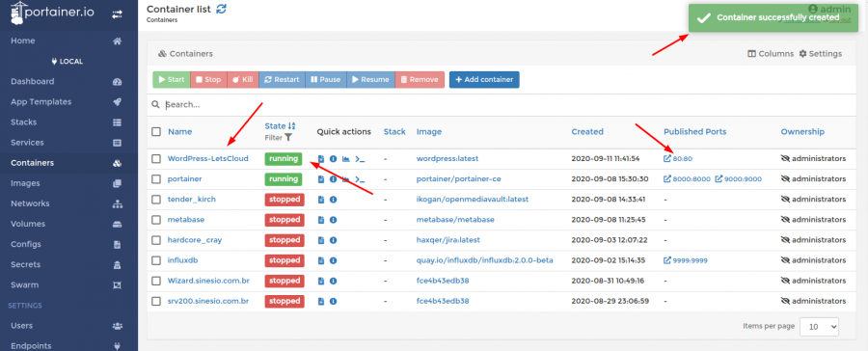Dismiss the Container successfully created notification
This screenshot has height=351, width=868.
click(773, 18)
